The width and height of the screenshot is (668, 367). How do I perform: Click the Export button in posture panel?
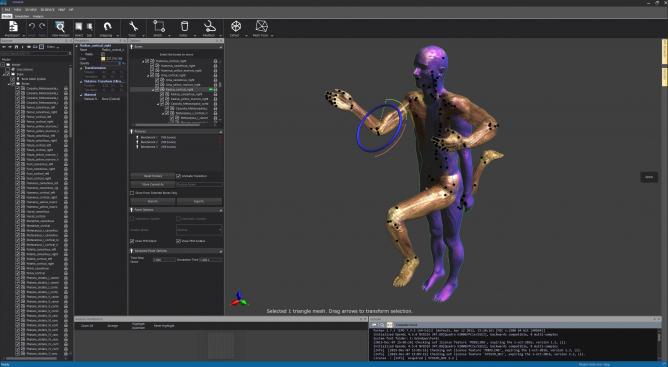pyautogui.click(x=199, y=201)
